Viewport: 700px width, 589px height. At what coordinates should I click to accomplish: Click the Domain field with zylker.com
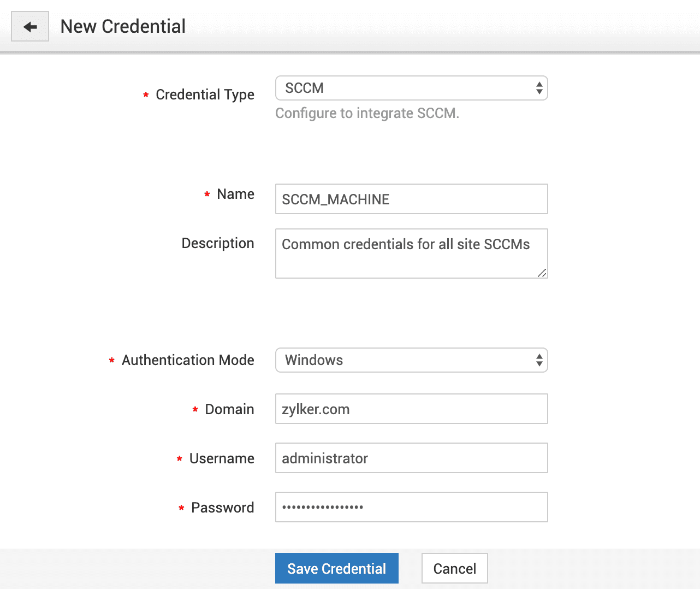(x=411, y=409)
